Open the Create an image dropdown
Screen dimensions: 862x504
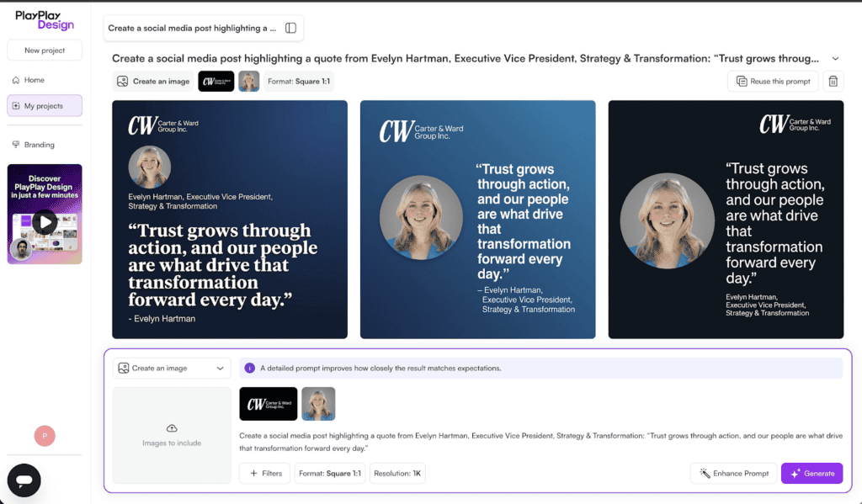click(x=172, y=368)
